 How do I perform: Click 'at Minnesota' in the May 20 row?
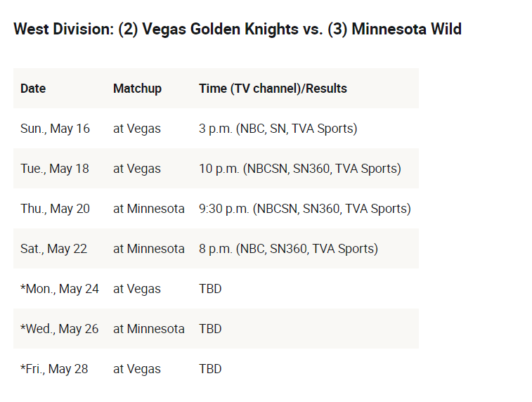coord(148,209)
